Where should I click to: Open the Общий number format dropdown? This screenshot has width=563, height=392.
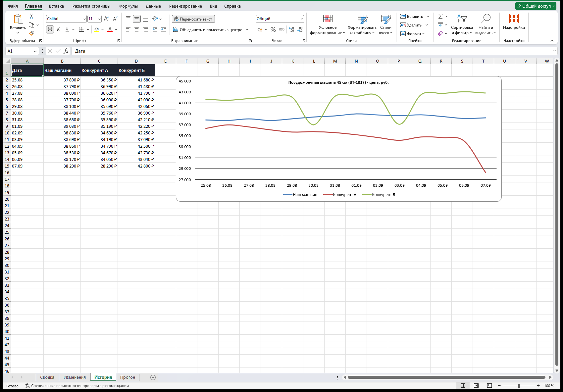(302, 19)
